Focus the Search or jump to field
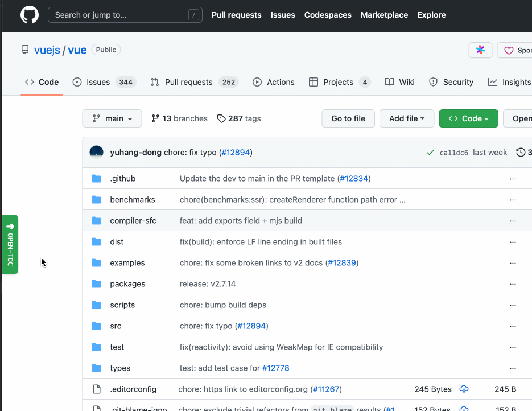532x411 pixels. pos(125,15)
